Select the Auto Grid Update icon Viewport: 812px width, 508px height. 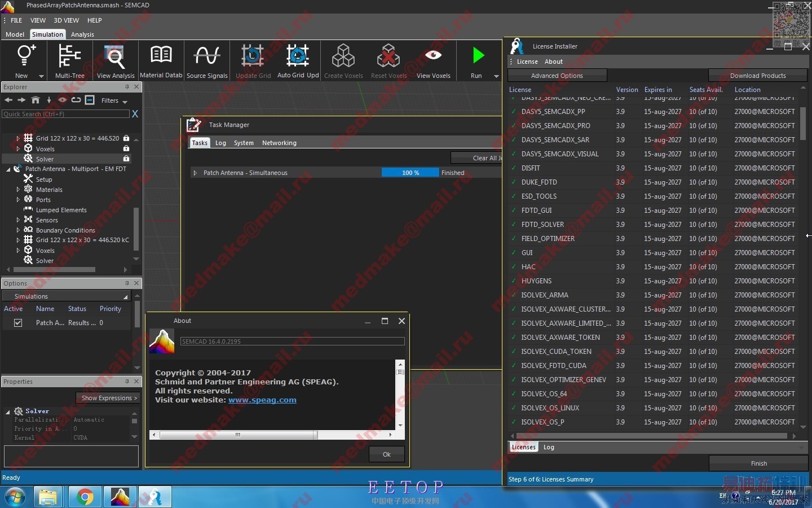(x=298, y=56)
